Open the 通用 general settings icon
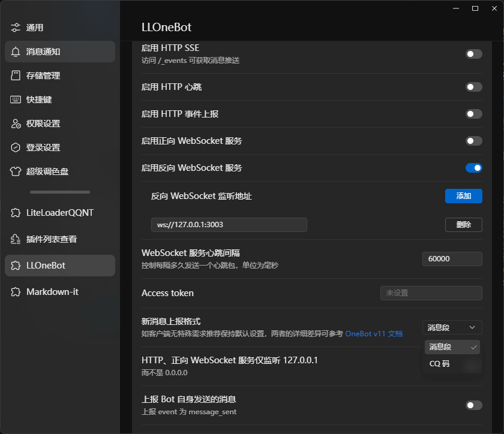The width and height of the screenshot is (504, 434). click(x=16, y=28)
